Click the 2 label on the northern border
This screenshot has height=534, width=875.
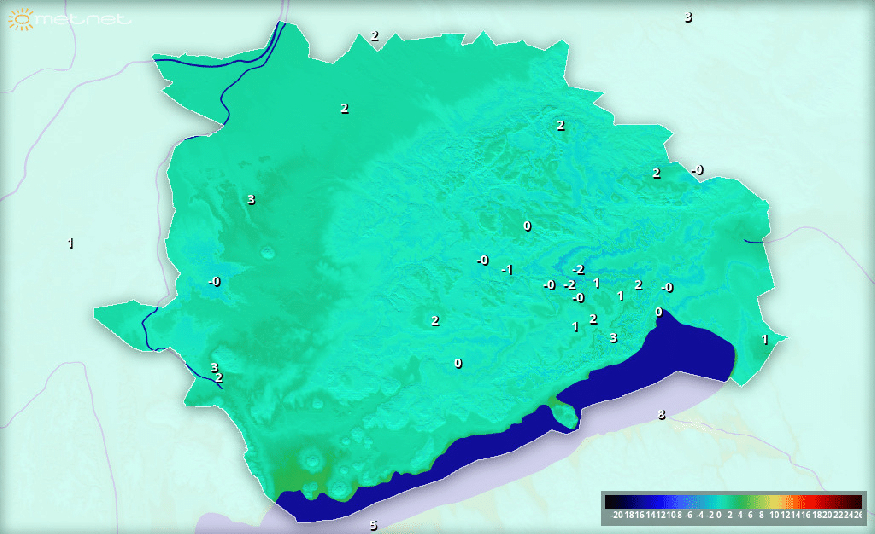point(374,36)
